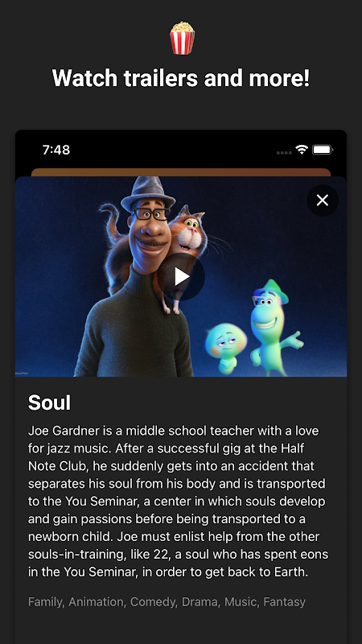Tap the Wi-Fi status icon
The width and height of the screenshot is (362, 644).
302,150
